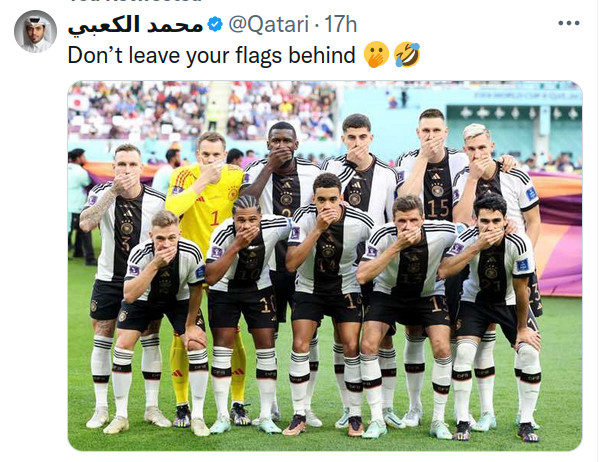Open the @Qatari handle link
The image size is (599, 462).
pos(269,24)
